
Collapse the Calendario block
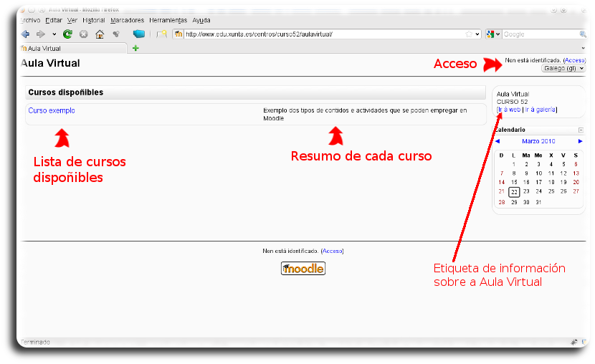coord(581,130)
